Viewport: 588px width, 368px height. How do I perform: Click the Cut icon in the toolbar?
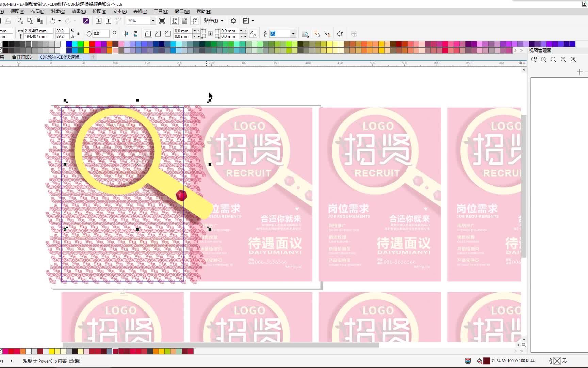coord(20,21)
